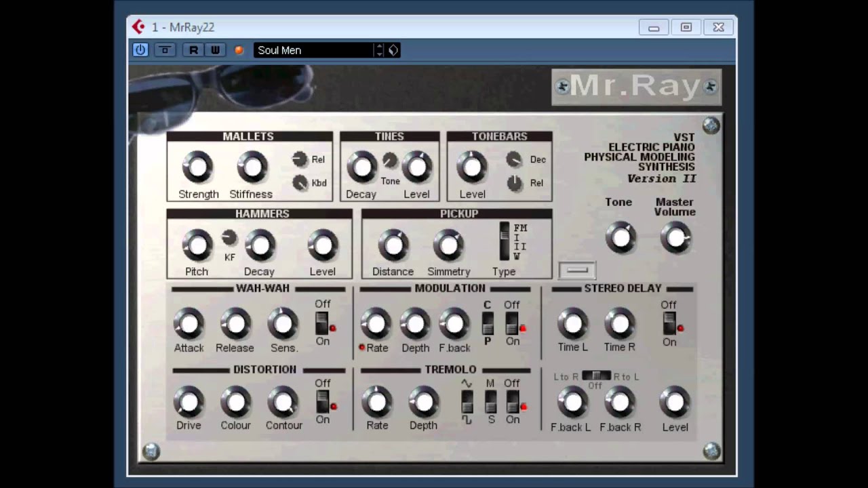
Task: Click the Tremolo Rate knob
Action: click(377, 401)
